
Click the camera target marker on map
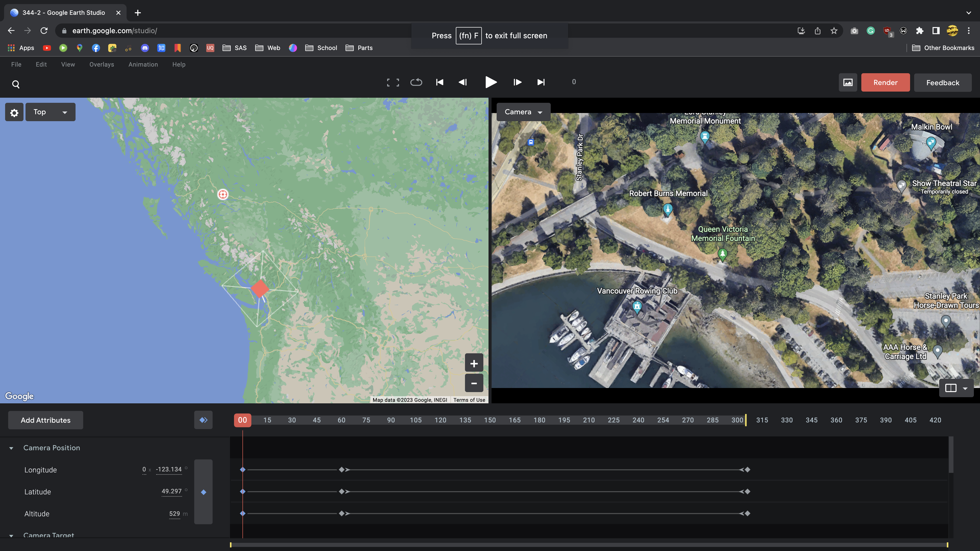pos(223,195)
